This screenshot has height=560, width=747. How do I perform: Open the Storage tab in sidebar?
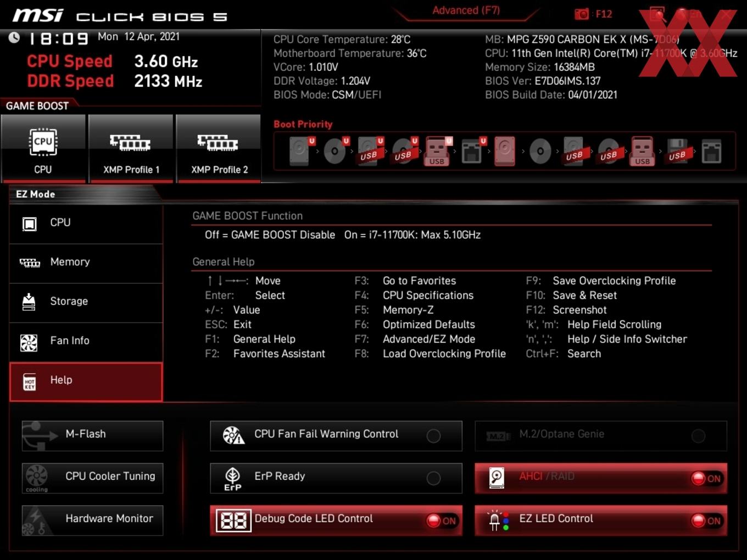86,303
